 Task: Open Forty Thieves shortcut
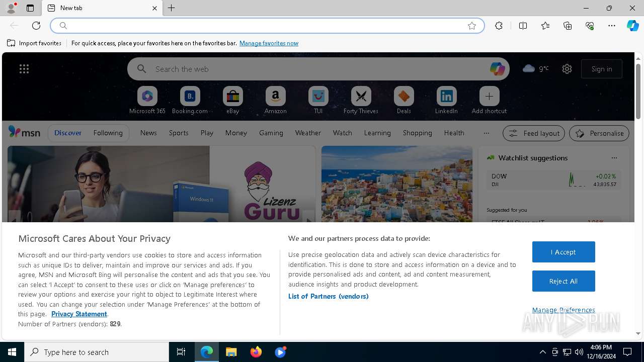[x=361, y=100]
